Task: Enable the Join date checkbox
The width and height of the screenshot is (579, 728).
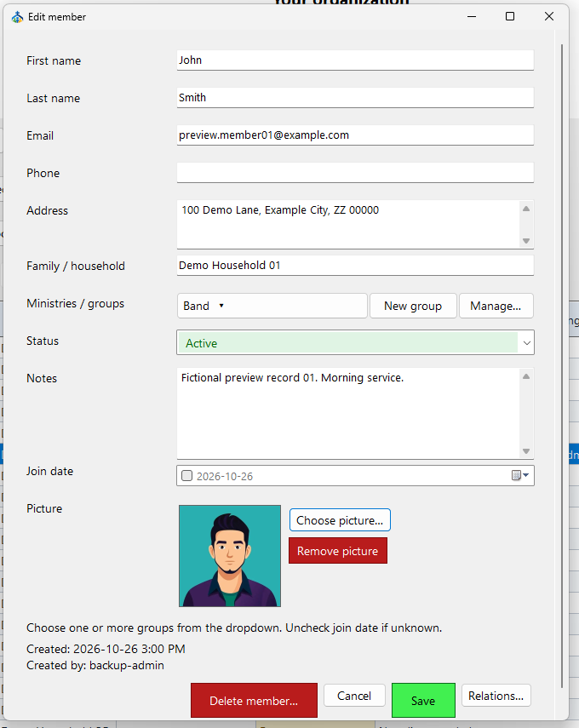Action: pos(186,476)
